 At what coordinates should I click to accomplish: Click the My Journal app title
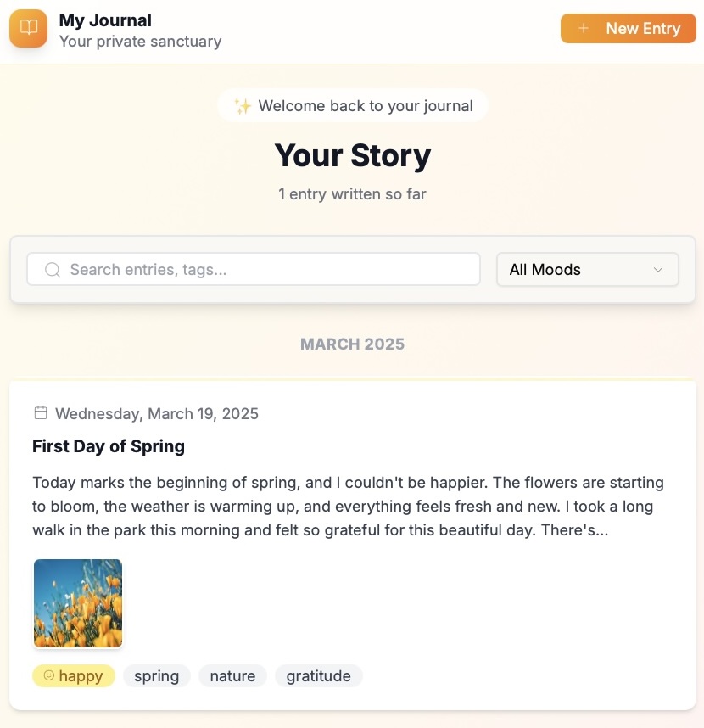(105, 20)
